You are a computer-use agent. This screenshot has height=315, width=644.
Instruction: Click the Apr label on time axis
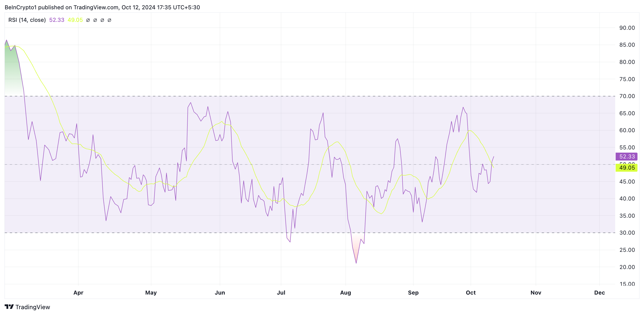click(x=78, y=292)
